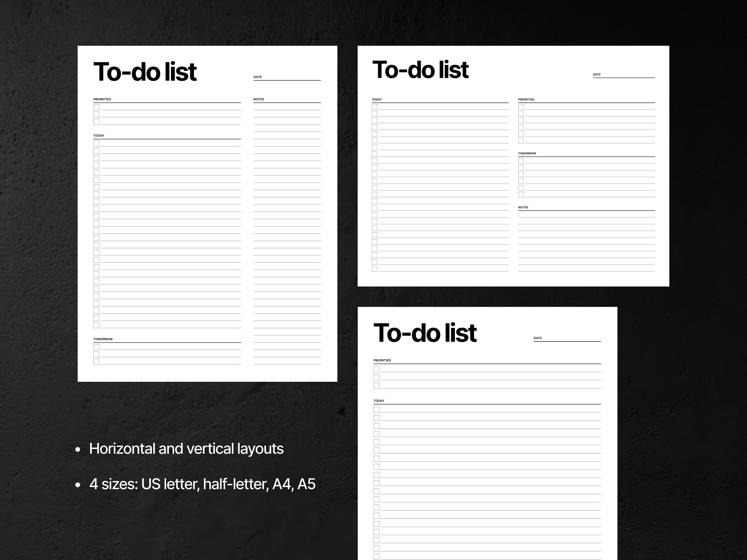Tick the last Tomorrow checkbox on the left page
The width and height of the screenshot is (747, 560).
coord(97,362)
